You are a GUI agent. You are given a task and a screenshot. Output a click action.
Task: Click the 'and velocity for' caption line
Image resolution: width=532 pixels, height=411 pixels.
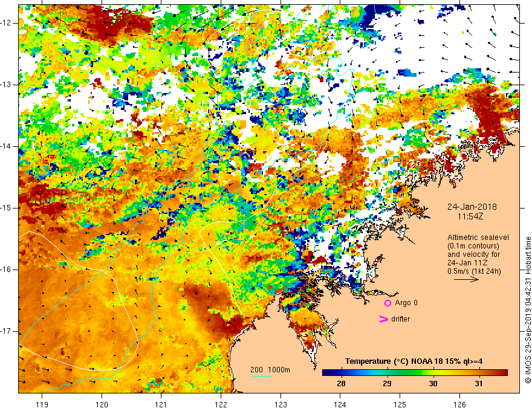pos(473,254)
